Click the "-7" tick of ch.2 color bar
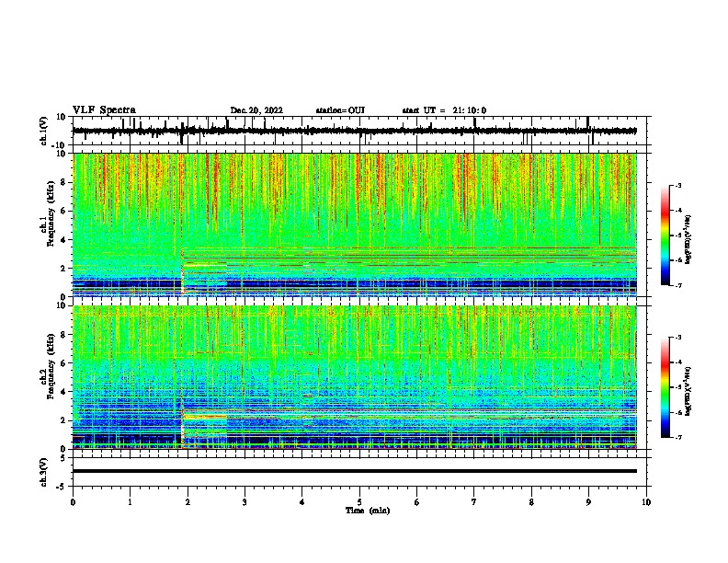This screenshot has width=728, height=563. pos(677,437)
